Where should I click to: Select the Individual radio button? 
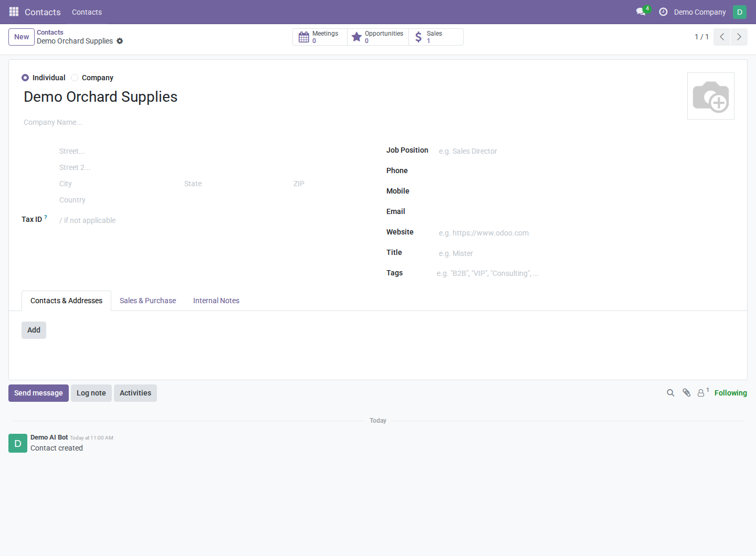point(25,78)
